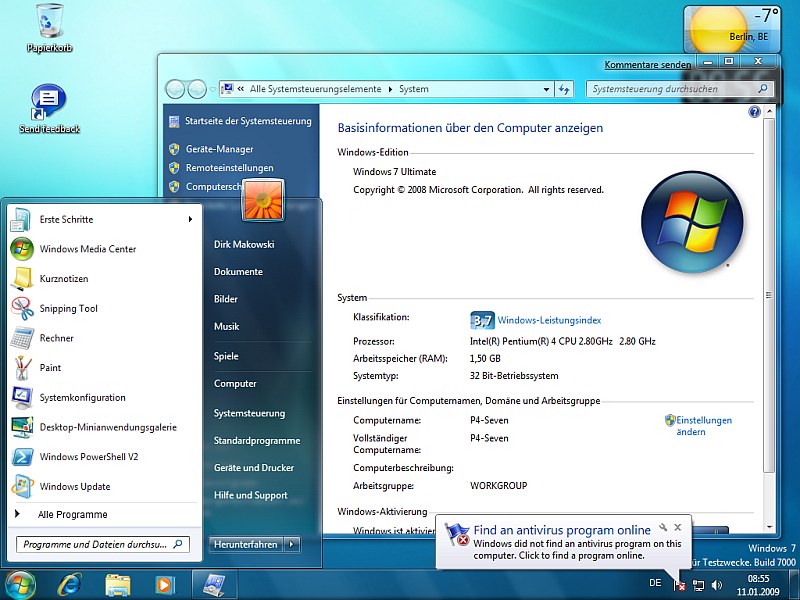Click the scroll down arrow in System window
Screen dimensions: 800x600
pyautogui.click(x=769, y=527)
